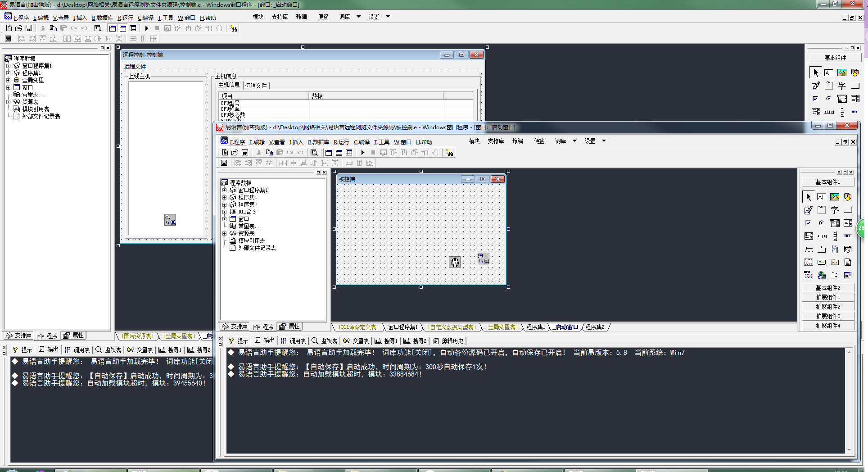Select DIR directory box component in front box

click(835, 262)
